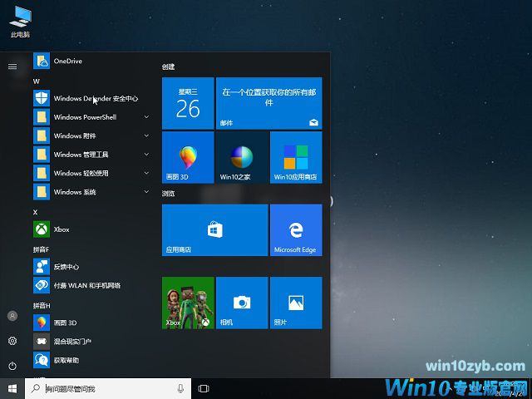Image resolution: width=532 pixels, height=399 pixels.
Task: Launch 混合现实门户 from the app list
Action: pos(73,341)
